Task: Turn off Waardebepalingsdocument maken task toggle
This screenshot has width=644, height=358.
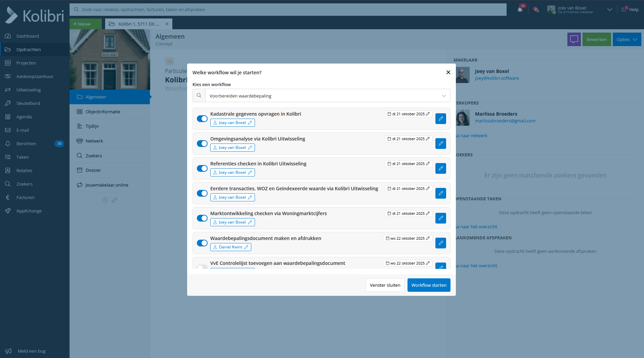Action: click(x=202, y=243)
